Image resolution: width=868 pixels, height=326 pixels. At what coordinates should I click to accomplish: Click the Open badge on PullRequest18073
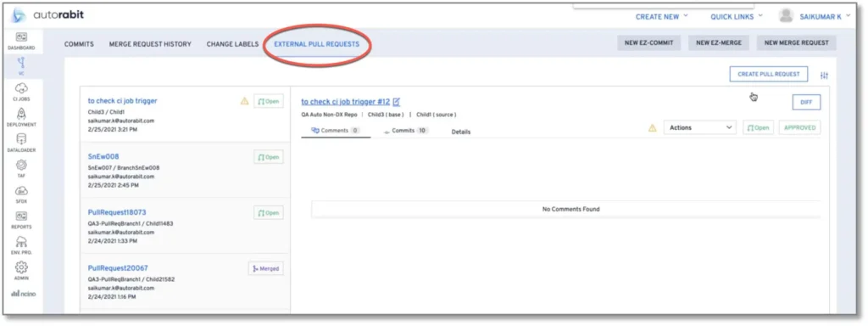[269, 213]
